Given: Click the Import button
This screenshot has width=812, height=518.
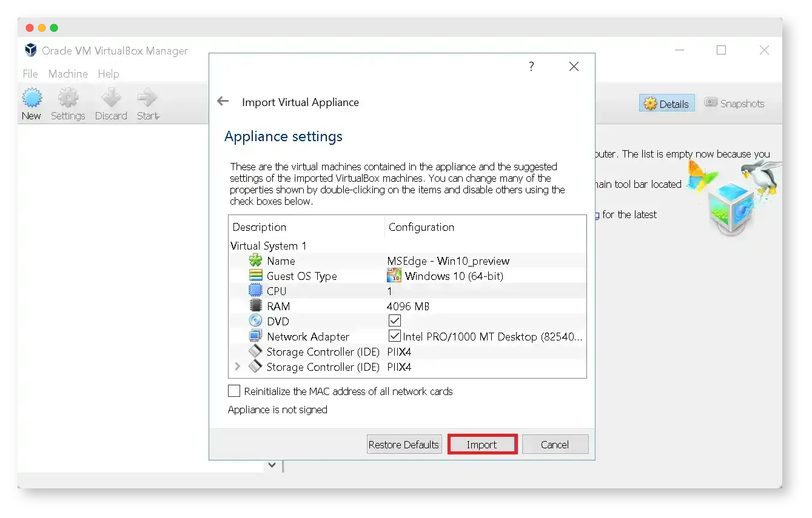Looking at the screenshot, I should click(x=482, y=444).
